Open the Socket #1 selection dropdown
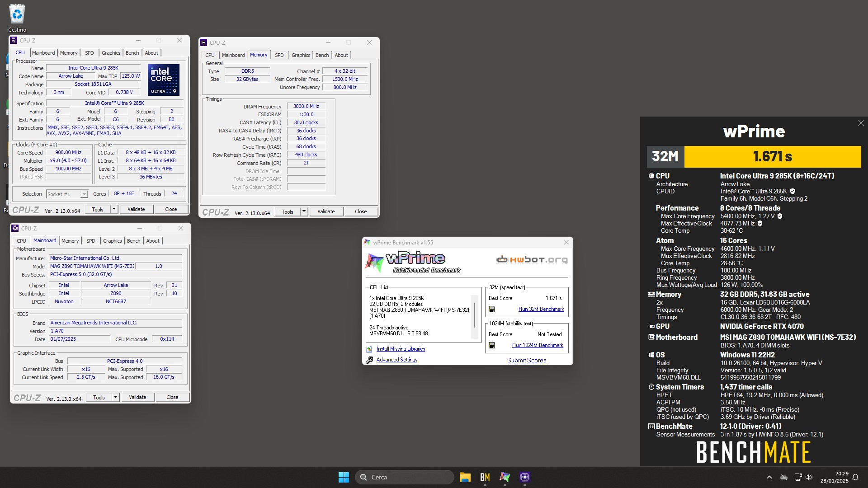Viewport: 868px width, 488px height. click(67, 194)
